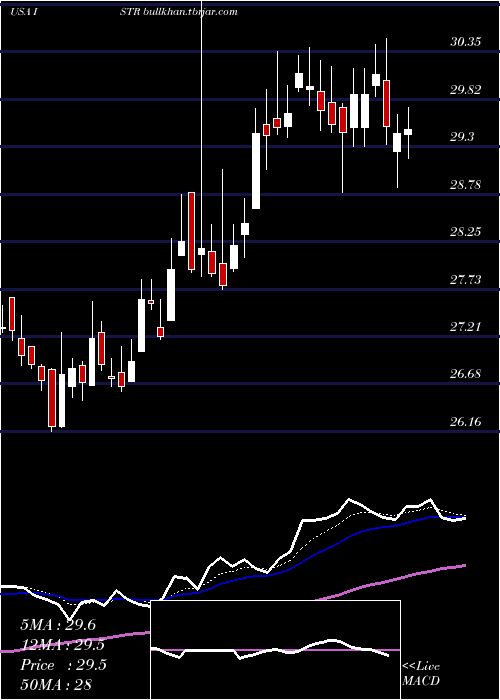500x700 pixels.
Task: Click the USA I ticker label
Action: (x=24, y=12)
